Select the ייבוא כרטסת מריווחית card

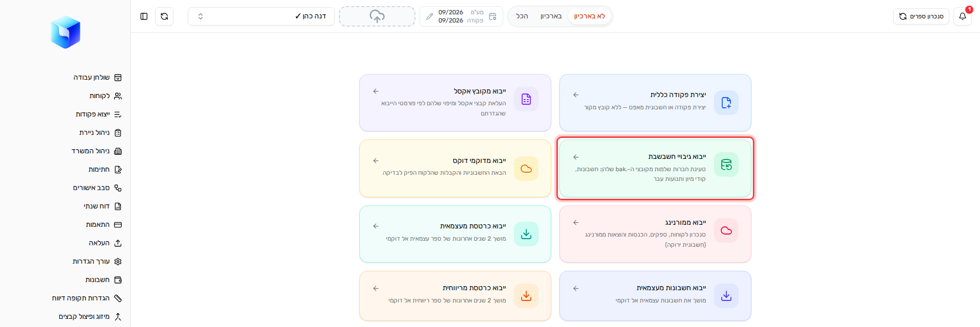455,296
